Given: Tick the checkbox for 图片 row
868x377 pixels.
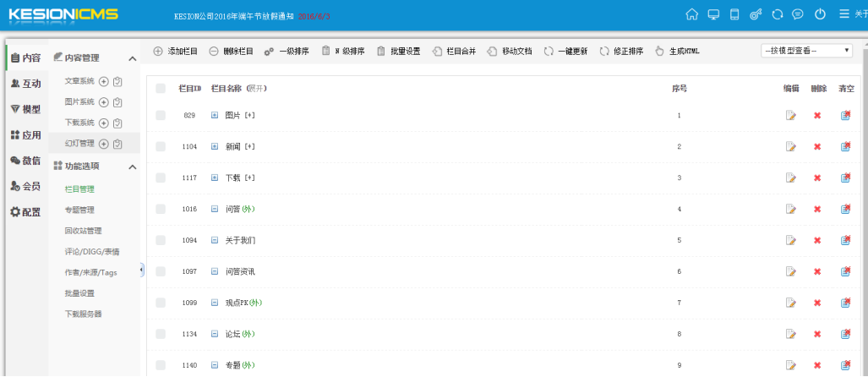Looking at the screenshot, I should click(161, 115).
